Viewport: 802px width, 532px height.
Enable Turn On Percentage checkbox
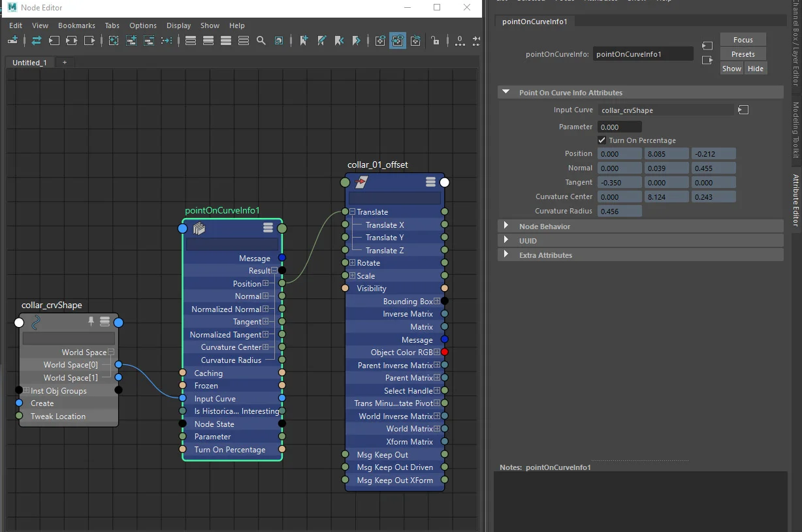(x=602, y=140)
